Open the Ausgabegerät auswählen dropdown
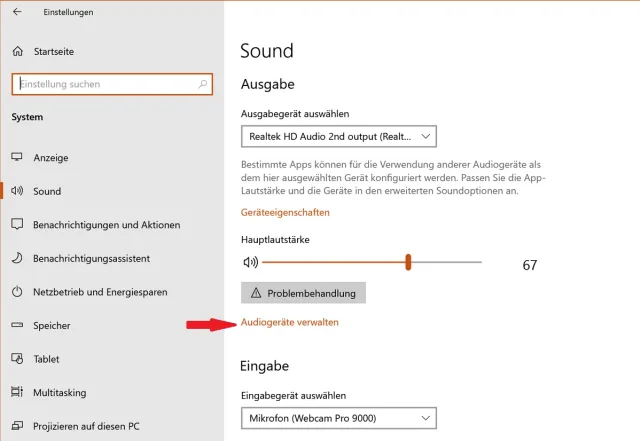Image resolution: width=640 pixels, height=441 pixels. 339,135
